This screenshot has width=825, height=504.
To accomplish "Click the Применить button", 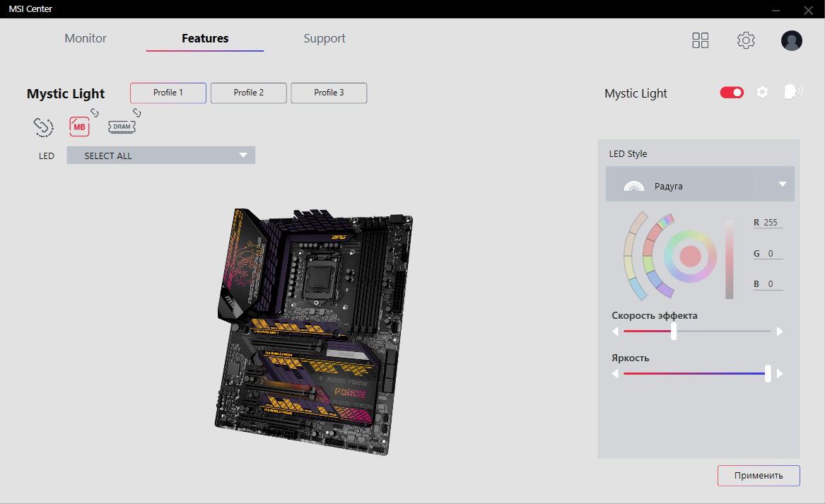I will (x=759, y=476).
